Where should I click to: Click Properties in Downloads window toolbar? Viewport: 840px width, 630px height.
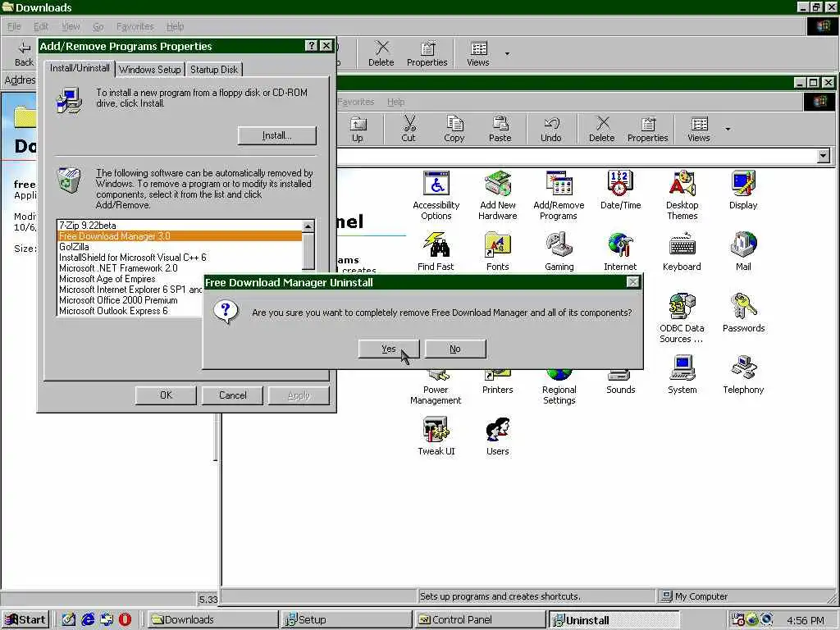click(427, 53)
